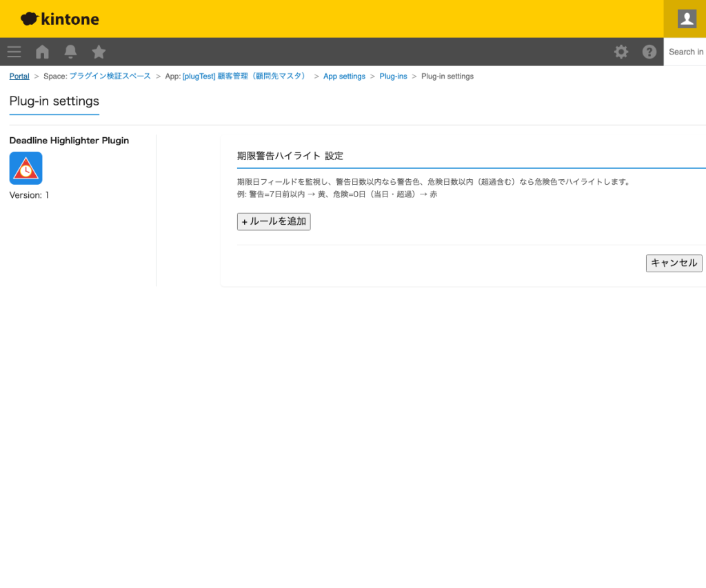Click the +ルールを追加 button
Viewport: 706px width, 588px height.
pos(274,221)
